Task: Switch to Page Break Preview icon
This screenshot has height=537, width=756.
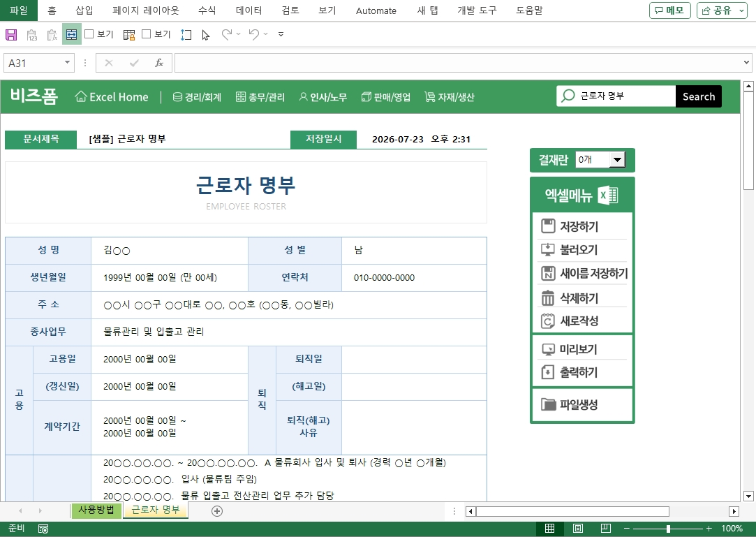Action: 606,529
